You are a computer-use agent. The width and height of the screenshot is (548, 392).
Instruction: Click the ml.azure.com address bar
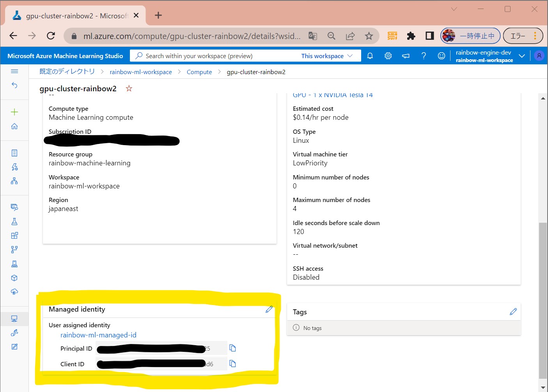tap(192, 36)
